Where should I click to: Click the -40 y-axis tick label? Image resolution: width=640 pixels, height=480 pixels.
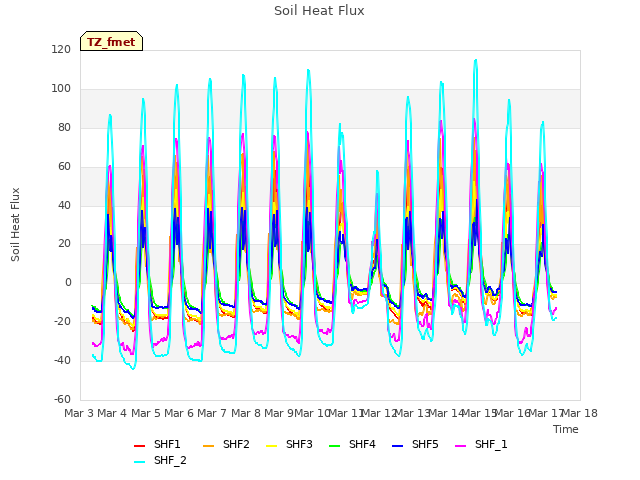click(62, 360)
